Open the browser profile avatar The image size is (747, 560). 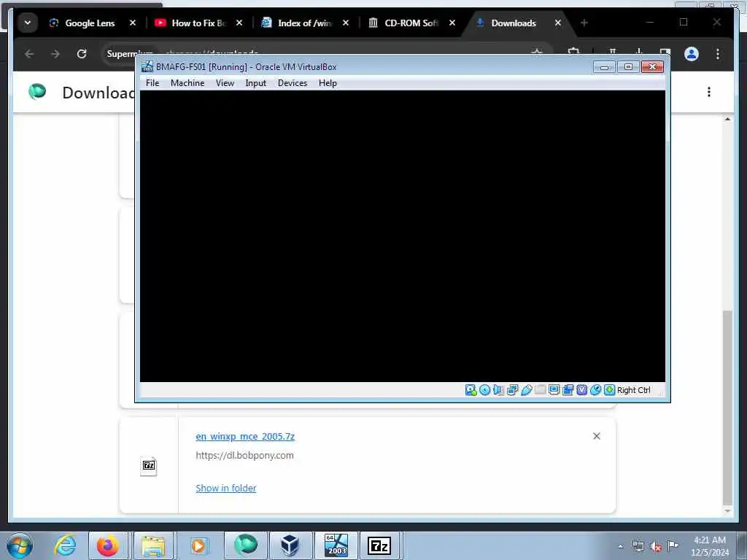[x=692, y=54]
